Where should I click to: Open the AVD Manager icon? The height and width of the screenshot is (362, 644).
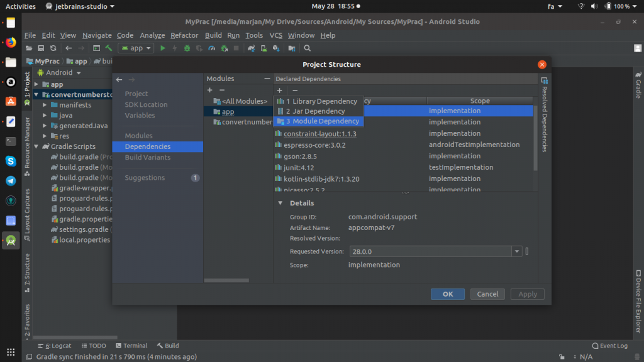[x=264, y=48]
